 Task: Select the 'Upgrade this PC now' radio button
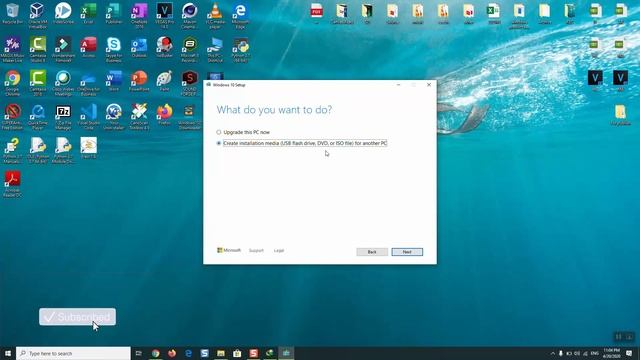click(x=219, y=132)
